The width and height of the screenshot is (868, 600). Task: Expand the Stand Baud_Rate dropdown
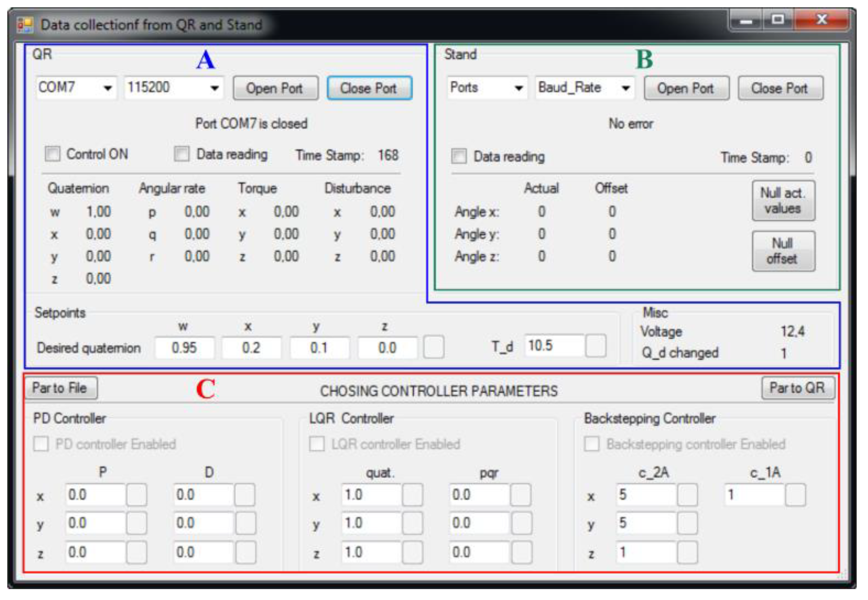click(626, 88)
